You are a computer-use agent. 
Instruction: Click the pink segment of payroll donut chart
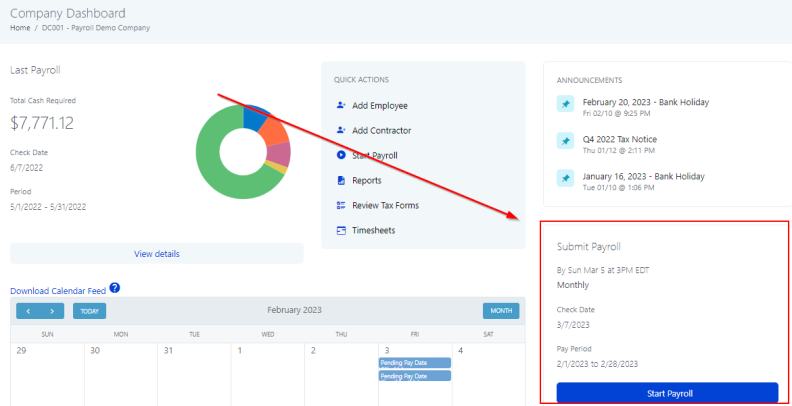click(x=280, y=154)
